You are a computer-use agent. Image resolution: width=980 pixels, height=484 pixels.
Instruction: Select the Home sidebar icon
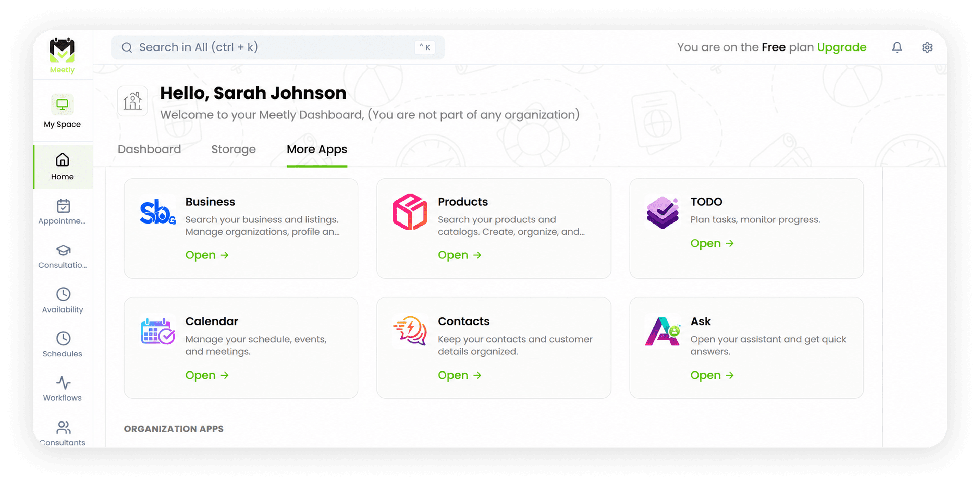(x=62, y=160)
